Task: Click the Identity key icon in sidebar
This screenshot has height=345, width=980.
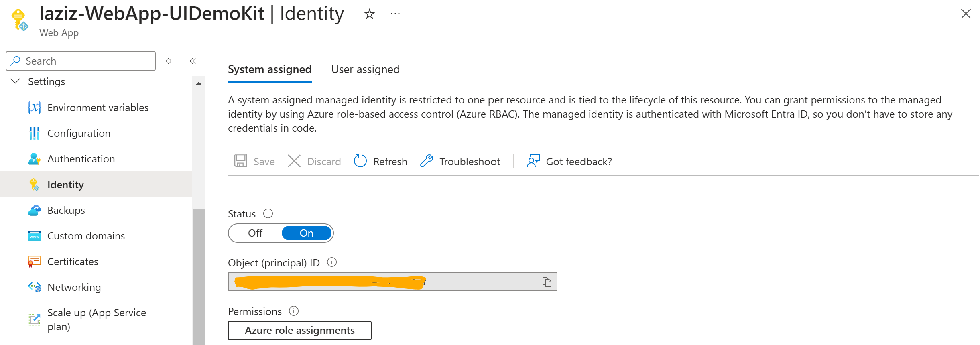Action: click(35, 185)
